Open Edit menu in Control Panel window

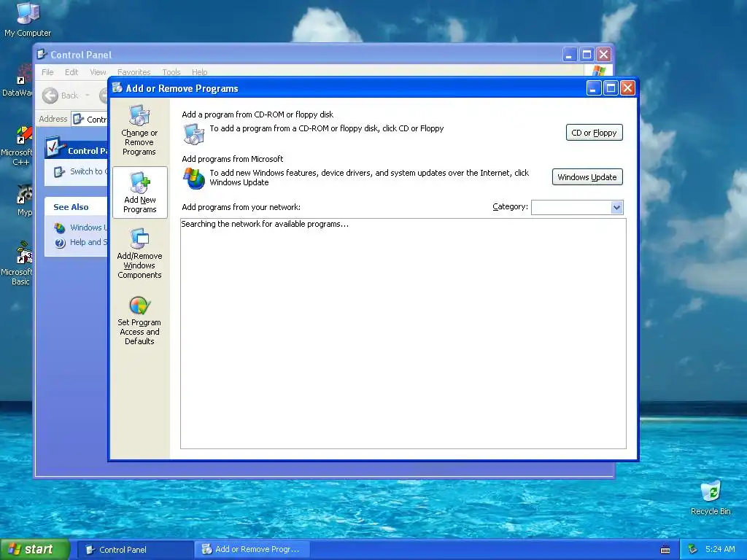(x=71, y=72)
